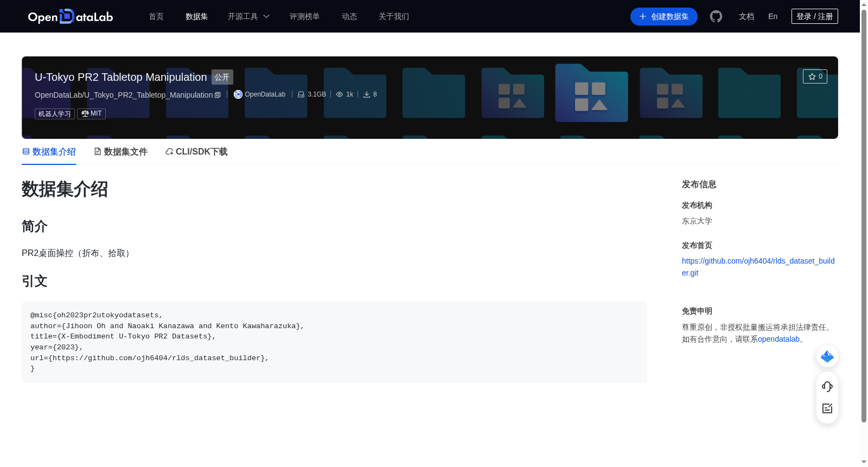Screen dimensions: 868x467
Task: Open 评测榜单 navigation item
Action: [305, 17]
